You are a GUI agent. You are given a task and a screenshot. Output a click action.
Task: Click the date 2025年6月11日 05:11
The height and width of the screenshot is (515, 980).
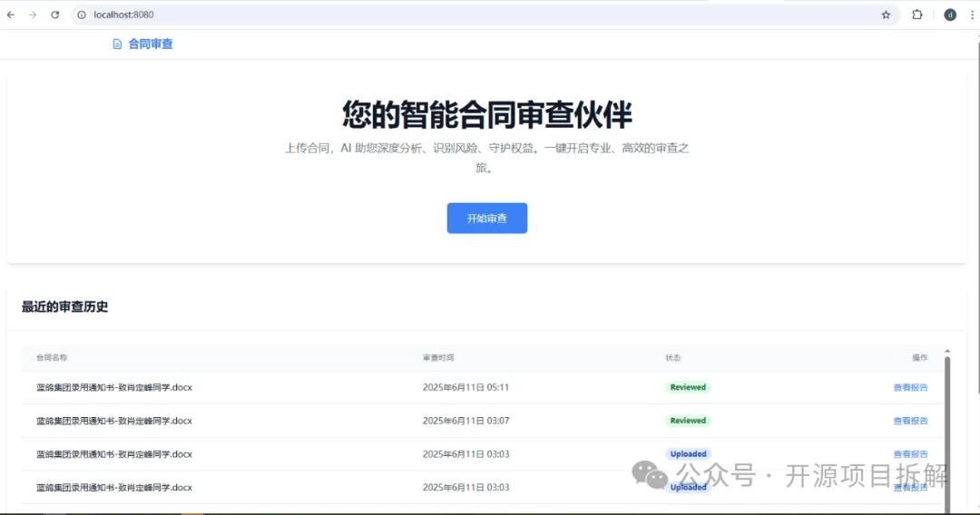465,388
